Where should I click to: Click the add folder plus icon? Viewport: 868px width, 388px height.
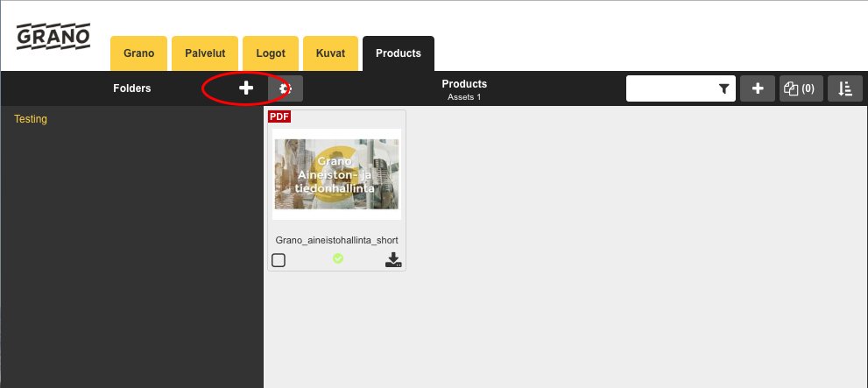(246, 88)
